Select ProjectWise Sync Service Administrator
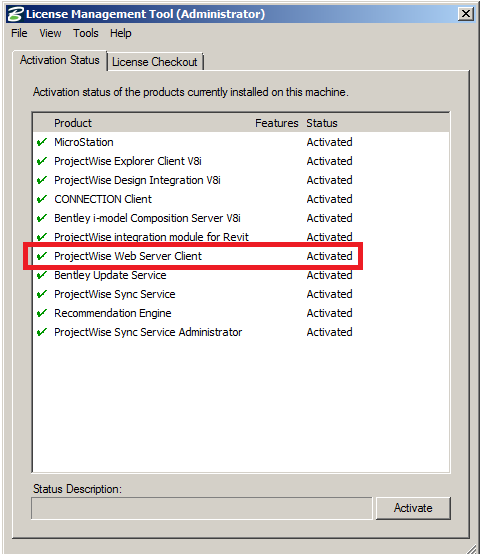Screen dimensions: 481x554 [x=241, y=332]
